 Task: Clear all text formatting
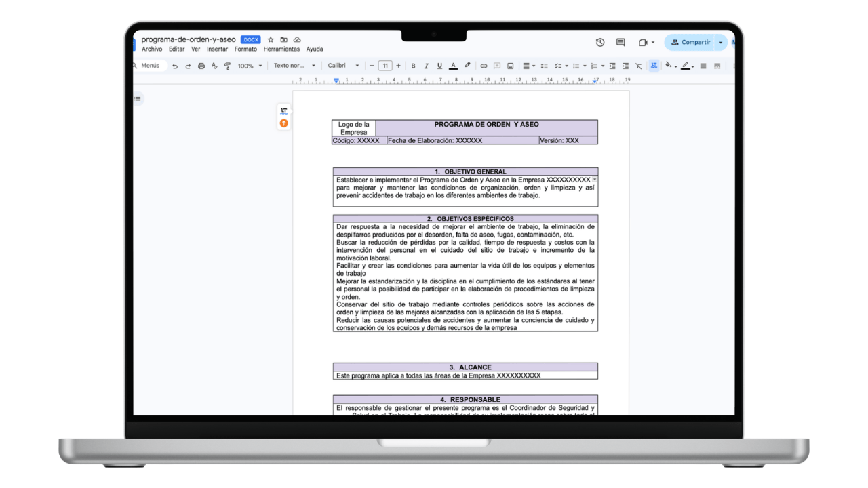click(638, 66)
